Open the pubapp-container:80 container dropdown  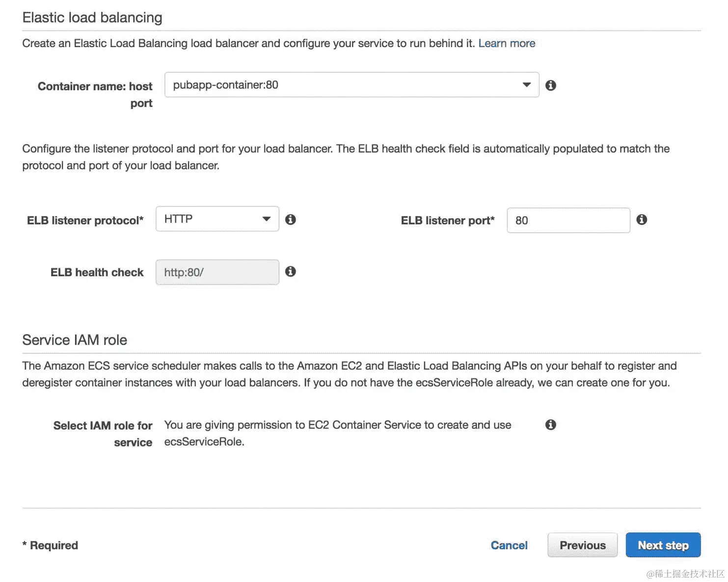[351, 85]
